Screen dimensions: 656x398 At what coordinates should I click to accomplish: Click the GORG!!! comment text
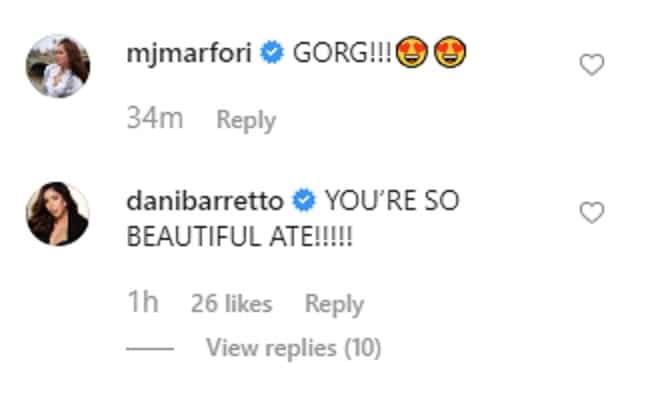[x=342, y=53]
